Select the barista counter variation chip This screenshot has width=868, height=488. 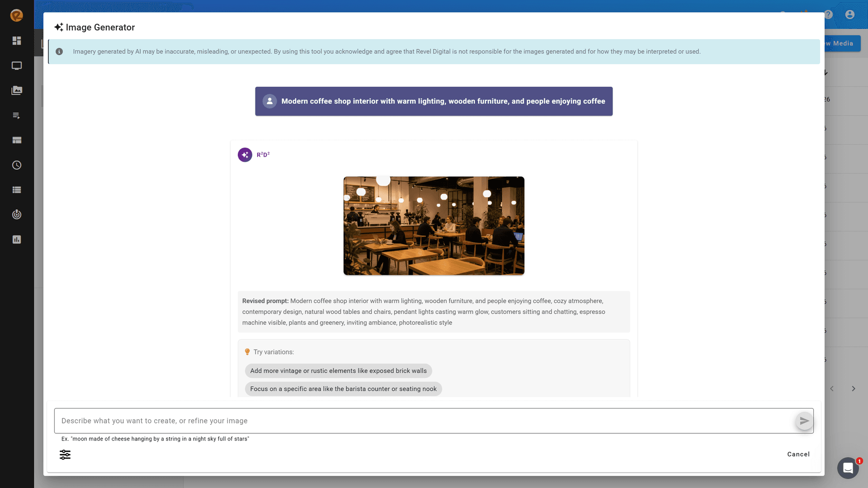(x=343, y=389)
